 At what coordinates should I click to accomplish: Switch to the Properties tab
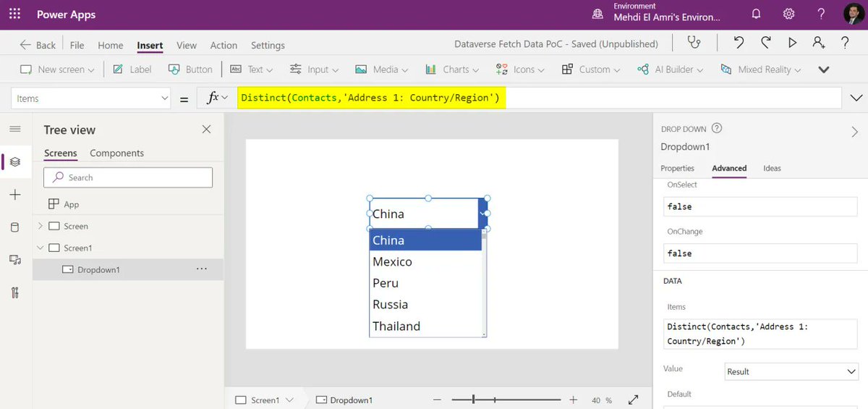point(677,168)
